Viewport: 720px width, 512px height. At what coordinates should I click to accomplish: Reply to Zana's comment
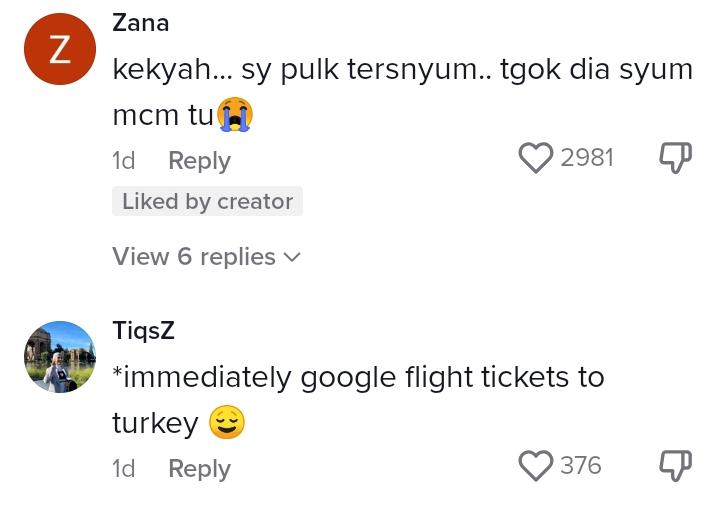point(199,161)
